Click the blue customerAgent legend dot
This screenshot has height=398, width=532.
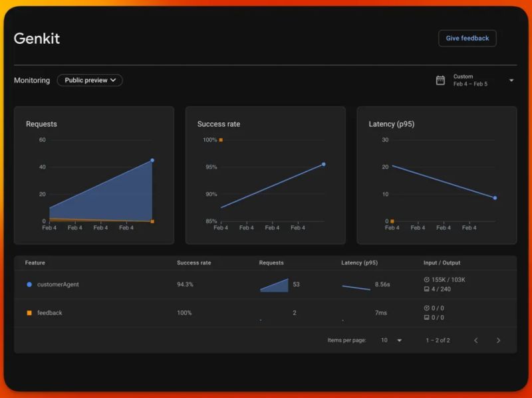tap(29, 284)
